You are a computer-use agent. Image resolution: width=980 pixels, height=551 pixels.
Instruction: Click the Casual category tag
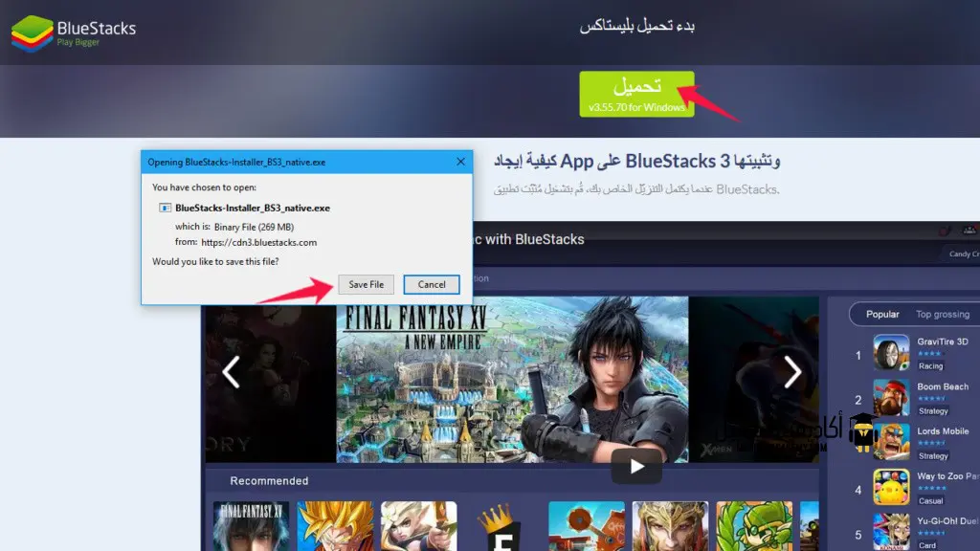[x=930, y=501]
